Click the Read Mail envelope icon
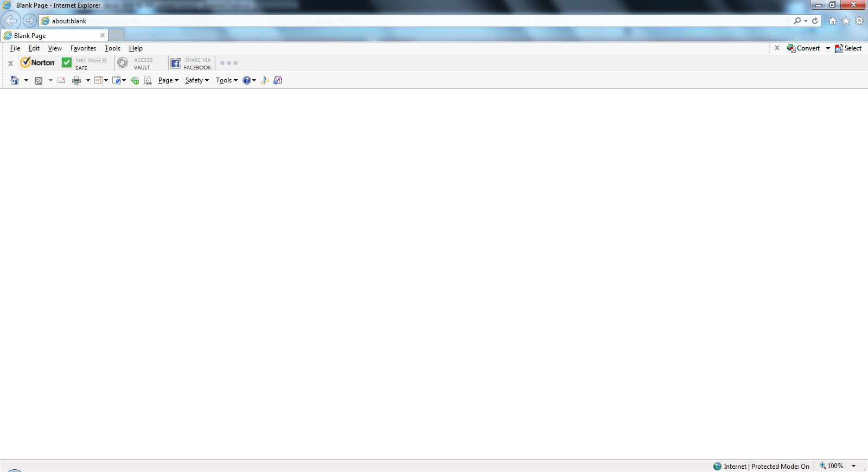Screen dimensions: 868x472 (x=61, y=80)
